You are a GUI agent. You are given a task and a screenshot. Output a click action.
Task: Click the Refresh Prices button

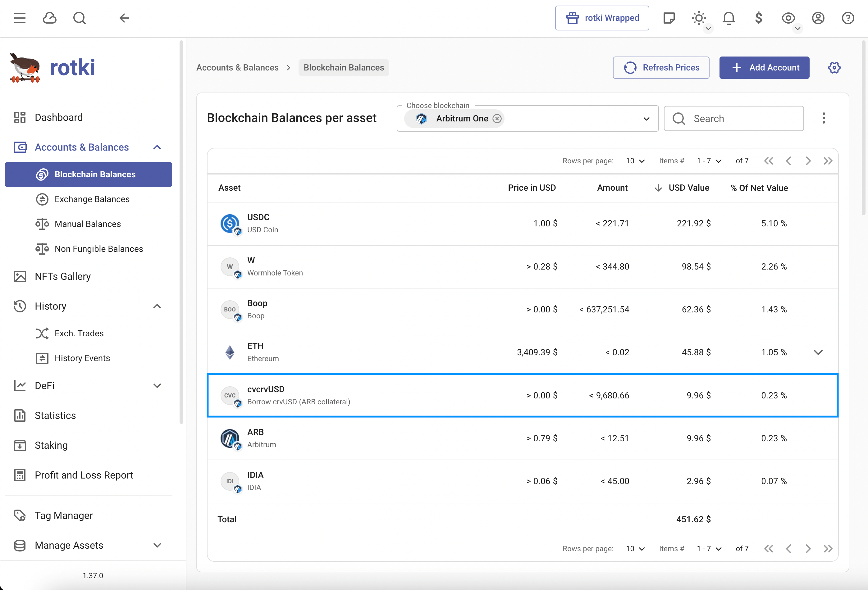(x=660, y=67)
